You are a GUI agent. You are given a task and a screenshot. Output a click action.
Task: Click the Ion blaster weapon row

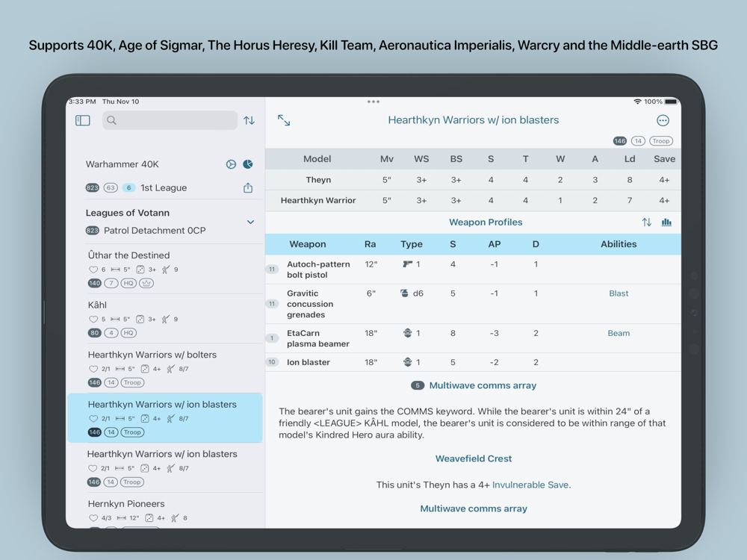pyautogui.click(x=473, y=362)
